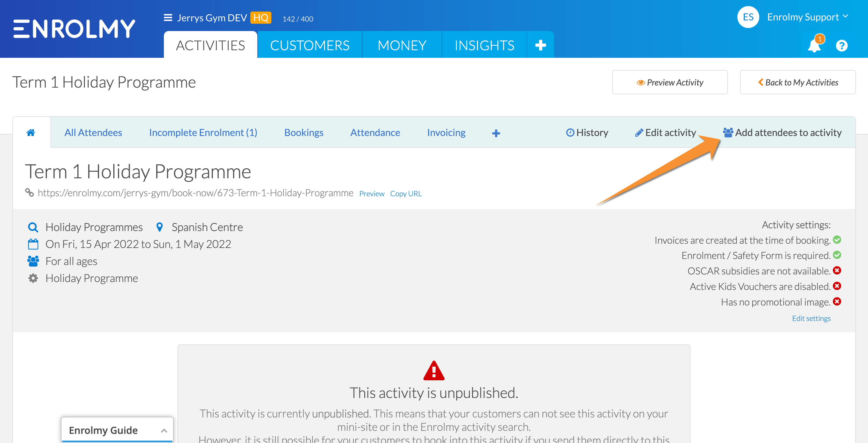
Task: Click the plus icon after Invoicing tab
Action: pyautogui.click(x=496, y=133)
